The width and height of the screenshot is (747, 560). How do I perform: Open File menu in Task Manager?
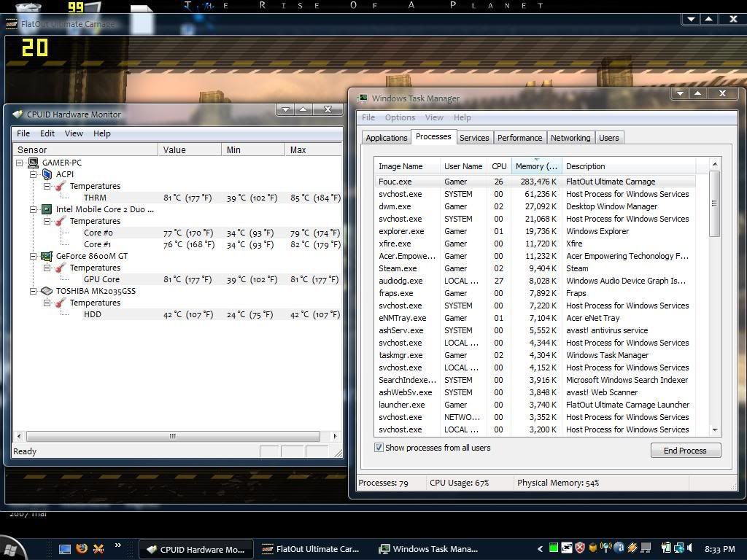(368, 117)
